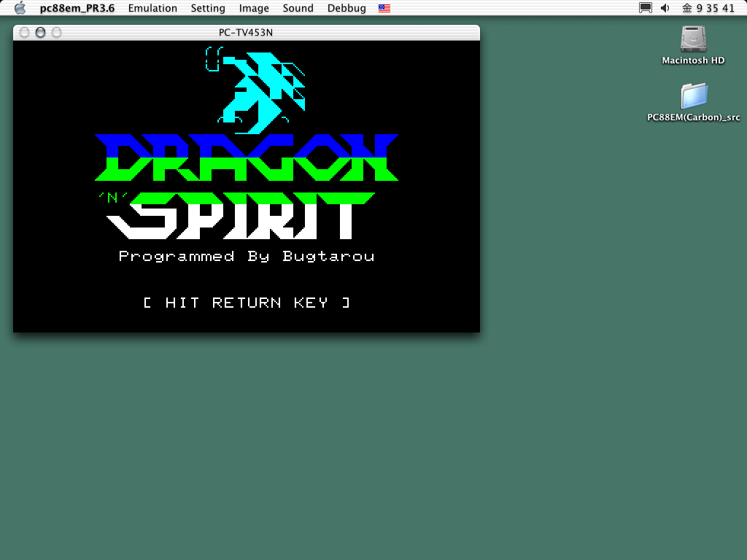Zoom the PC-TV453N window

coord(56,32)
